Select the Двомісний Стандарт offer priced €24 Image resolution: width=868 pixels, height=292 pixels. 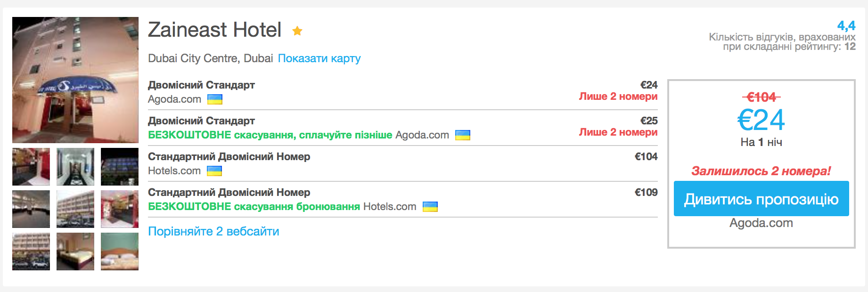tap(201, 85)
